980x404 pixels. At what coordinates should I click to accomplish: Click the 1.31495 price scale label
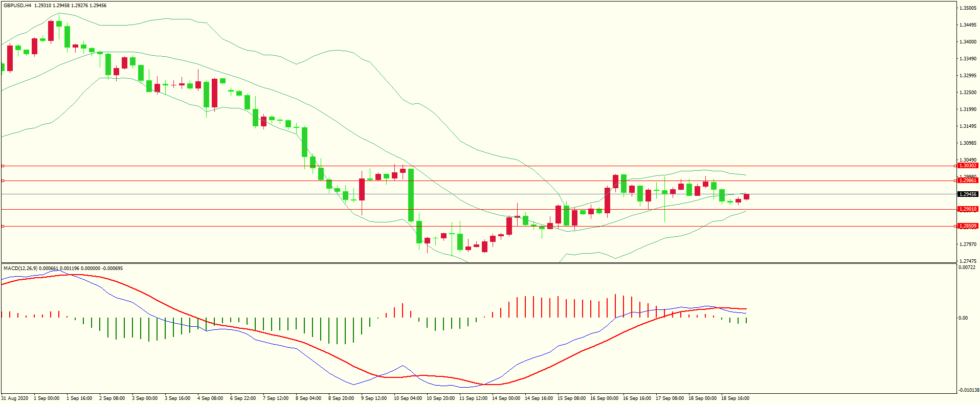(968, 126)
